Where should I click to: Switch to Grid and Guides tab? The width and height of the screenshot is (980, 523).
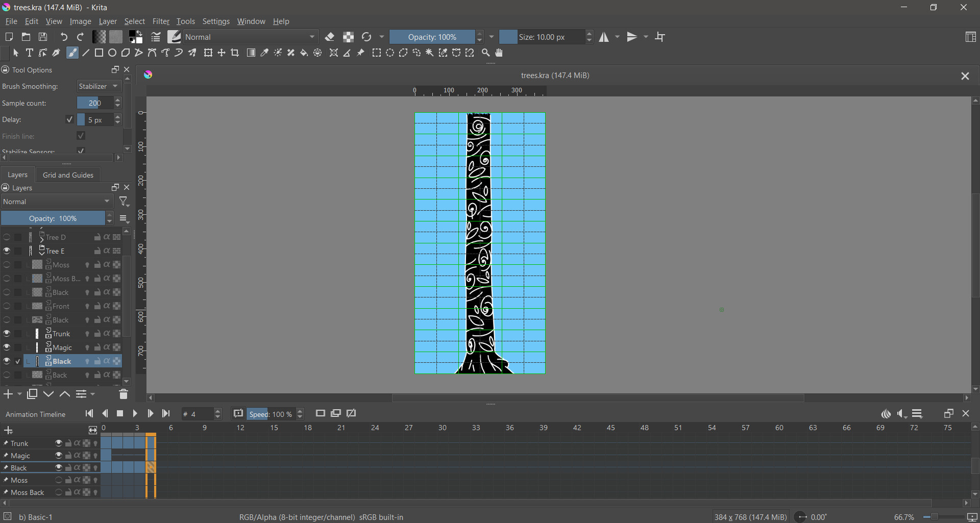pos(68,175)
